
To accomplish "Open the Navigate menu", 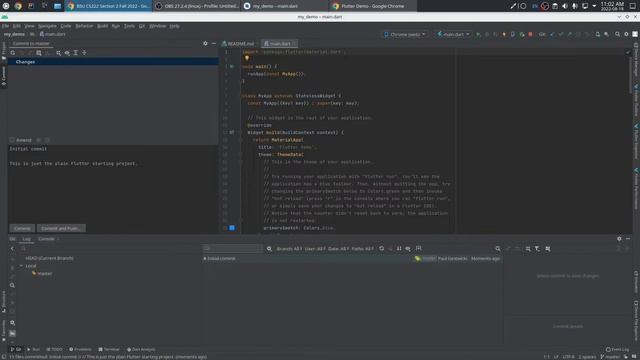I will (x=47, y=26).
